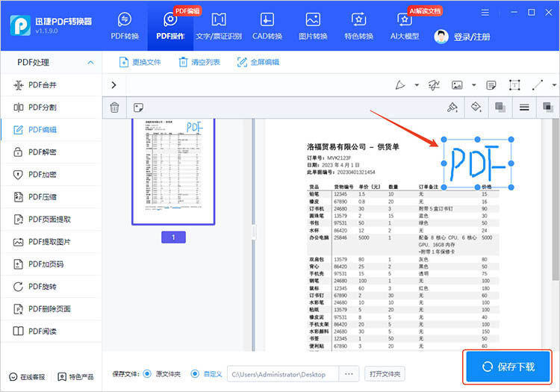Viewport: 560px width, 392px height.
Task: Select the note annotation tool
Action: pos(491,85)
